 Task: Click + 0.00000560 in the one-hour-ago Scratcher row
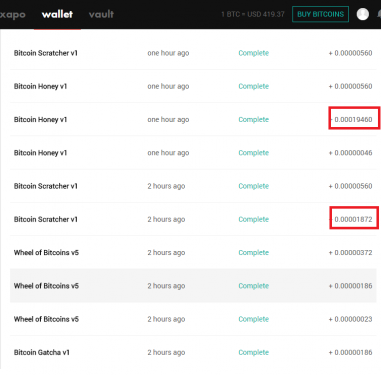350,53
